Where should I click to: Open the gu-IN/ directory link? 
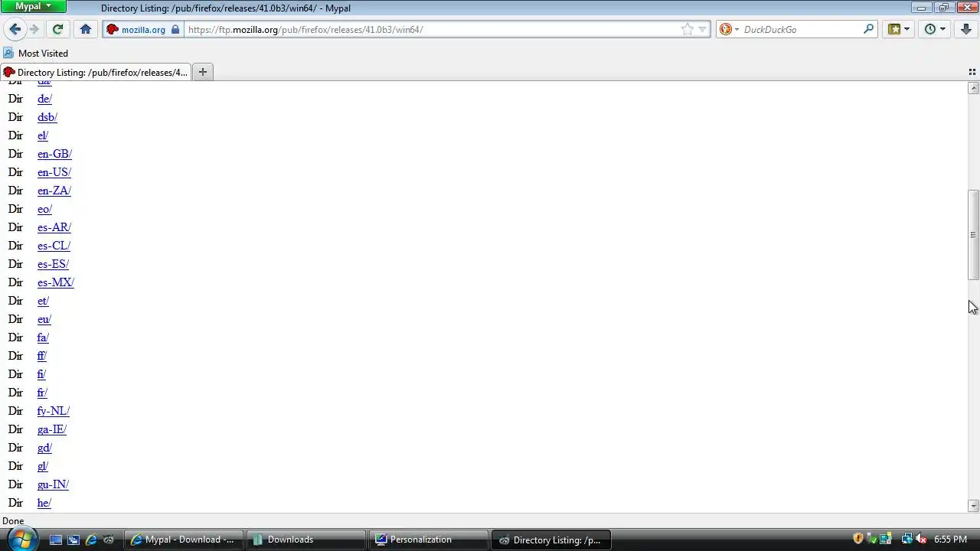53,484
